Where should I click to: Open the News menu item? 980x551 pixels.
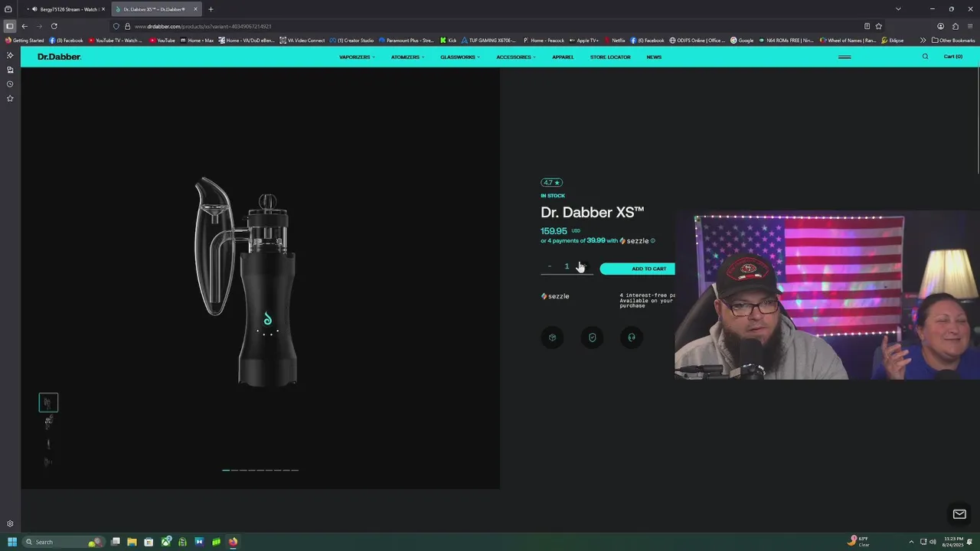click(x=654, y=57)
